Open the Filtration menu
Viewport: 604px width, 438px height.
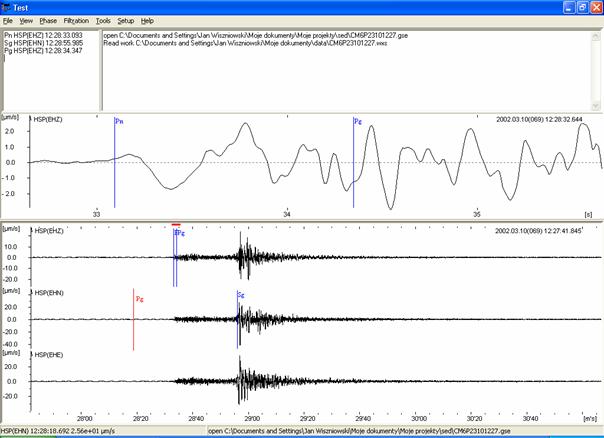tap(76, 21)
